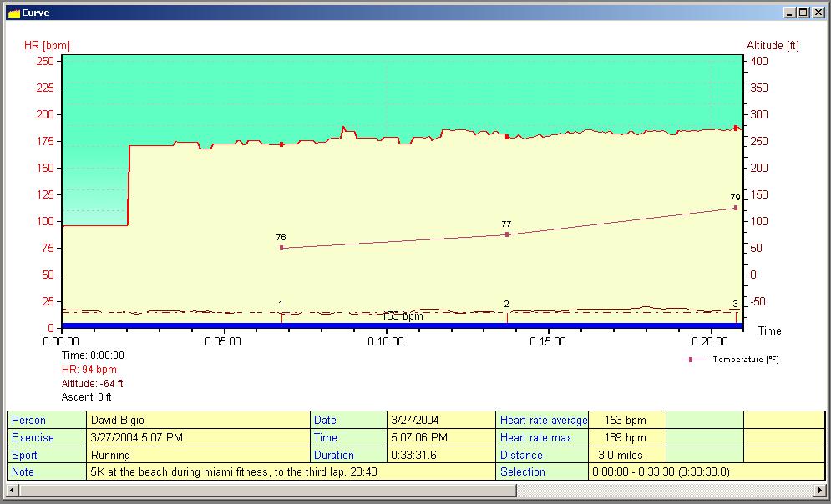The image size is (831, 504).
Task: Click the 153 bpm average line label
Action: click(x=403, y=316)
